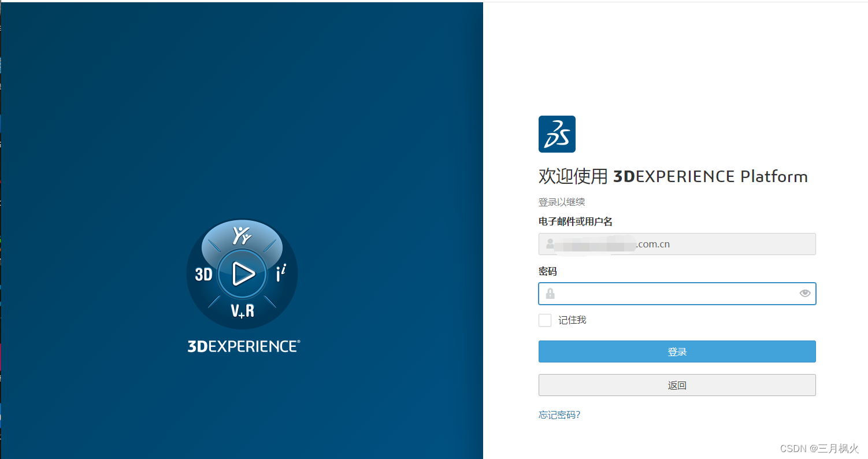Click the 记住我 label text
The width and height of the screenshot is (868, 459).
pyautogui.click(x=572, y=320)
